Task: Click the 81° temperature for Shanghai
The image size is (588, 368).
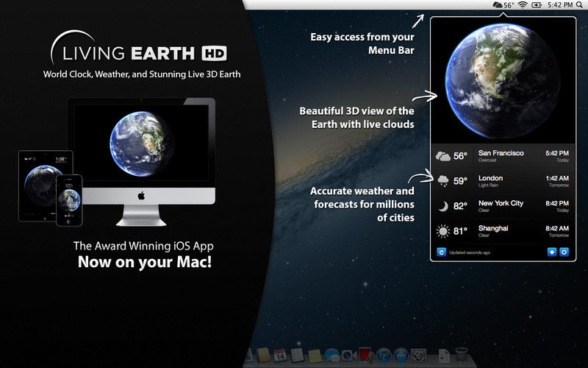Action: [461, 231]
